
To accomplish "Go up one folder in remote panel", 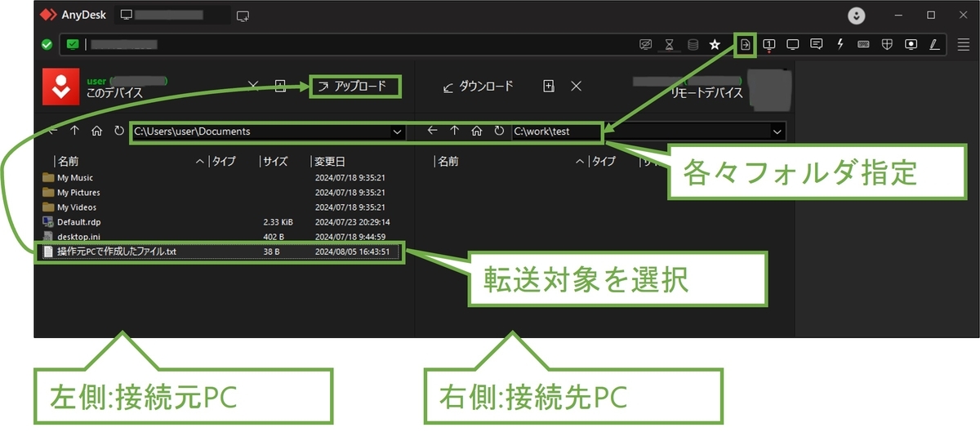I will tap(455, 131).
